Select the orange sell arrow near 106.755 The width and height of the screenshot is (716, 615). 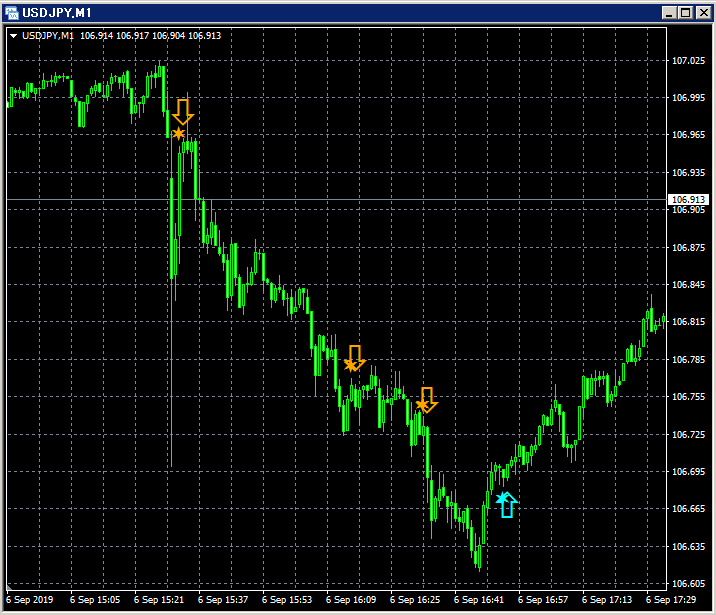tap(427, 400)
